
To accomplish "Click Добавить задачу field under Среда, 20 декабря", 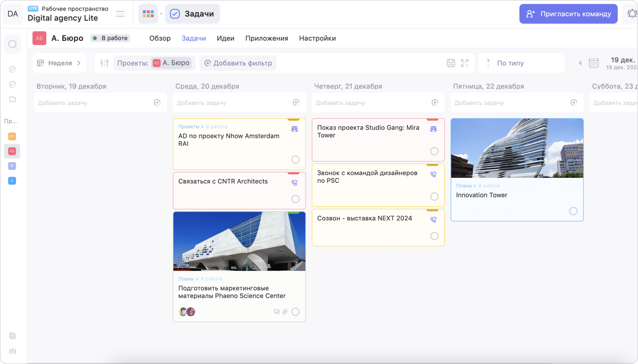I will 239,103.
